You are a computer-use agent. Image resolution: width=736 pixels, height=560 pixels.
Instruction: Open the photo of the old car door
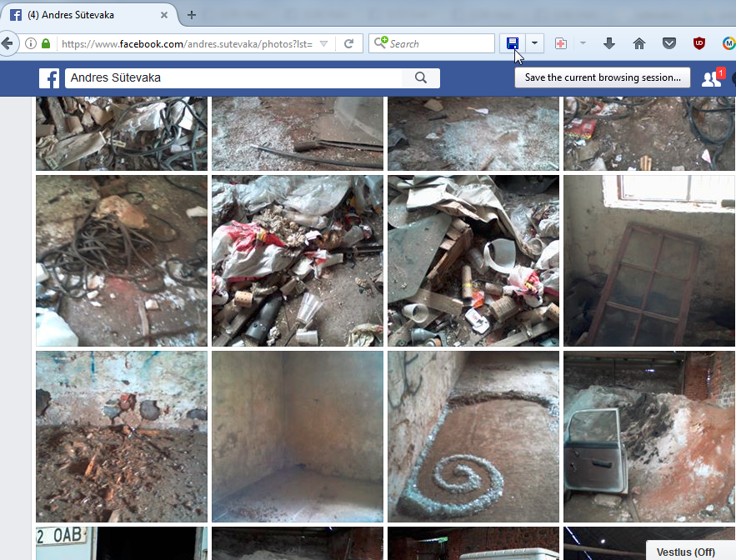[x=649, y=437]
